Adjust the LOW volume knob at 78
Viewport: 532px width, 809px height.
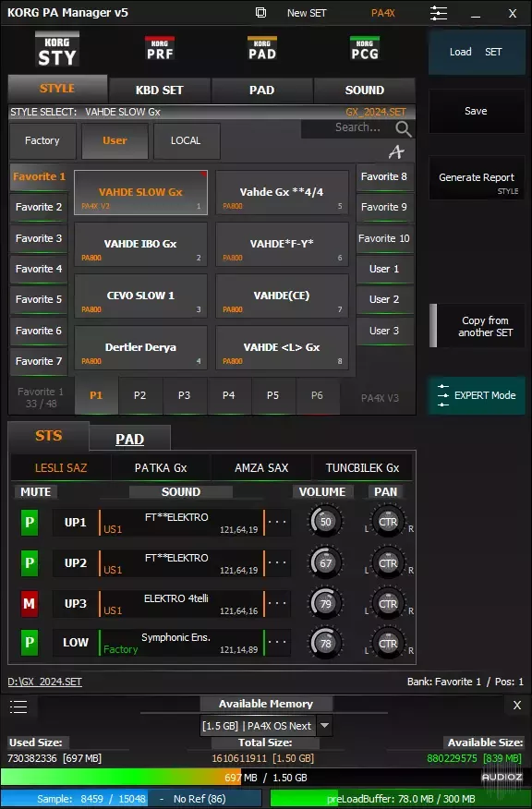325,643
